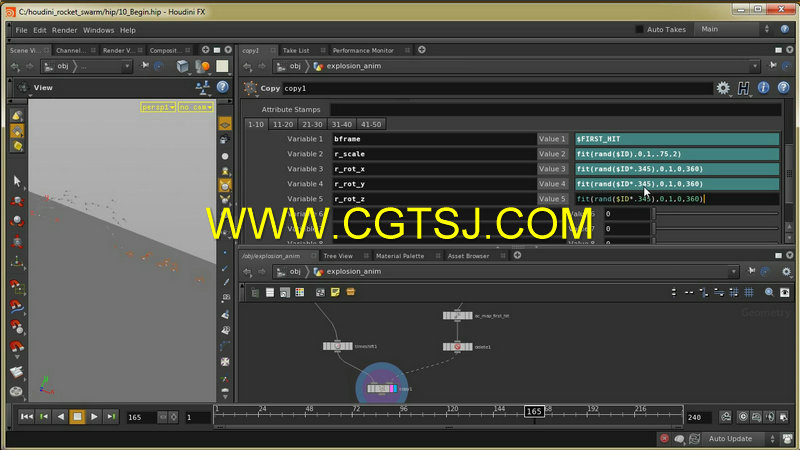Click the red stop cooking icon in status bar
The height and width of the screenshot is (450, 800).
(664, 438)
